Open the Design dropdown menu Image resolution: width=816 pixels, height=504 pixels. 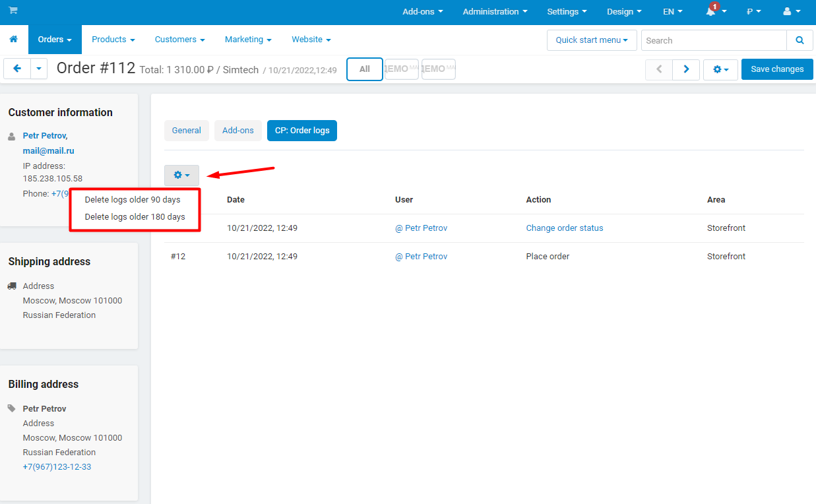pos(624,11)
